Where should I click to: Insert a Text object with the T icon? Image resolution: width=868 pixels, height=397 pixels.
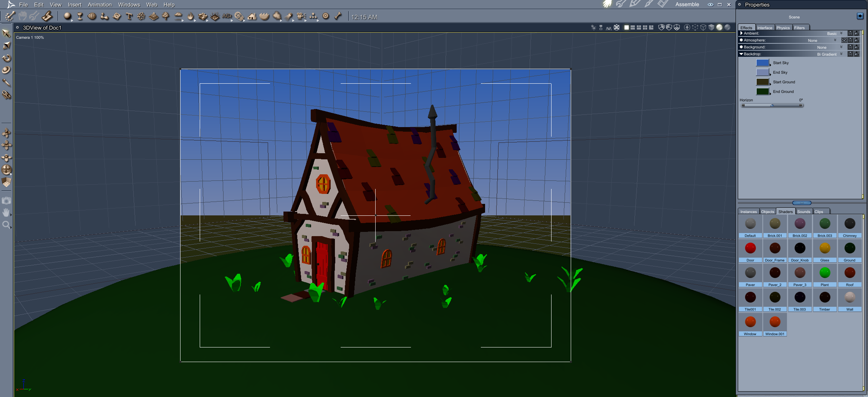129,16
